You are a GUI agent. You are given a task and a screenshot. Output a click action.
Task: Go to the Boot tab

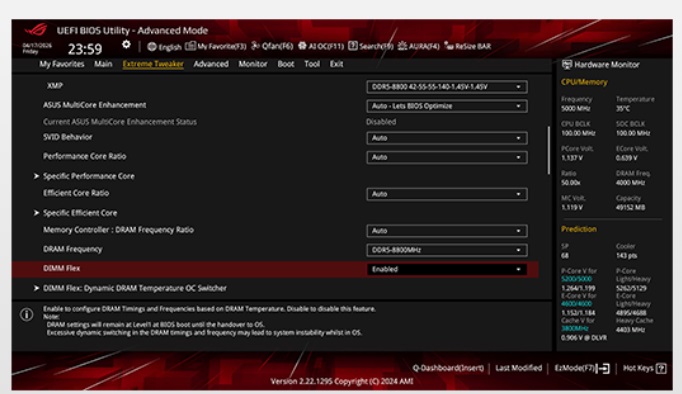(286, 64)
